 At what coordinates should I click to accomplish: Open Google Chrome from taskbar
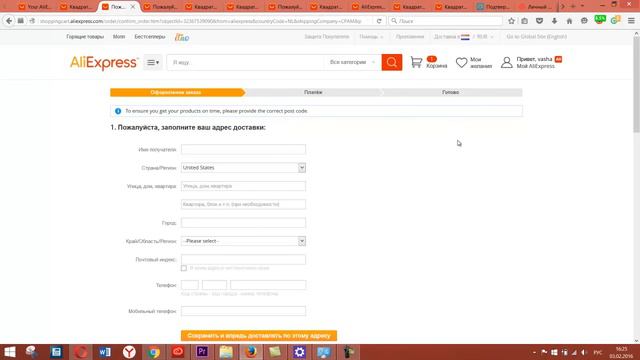pyautogui.click(x=154, y=352)
